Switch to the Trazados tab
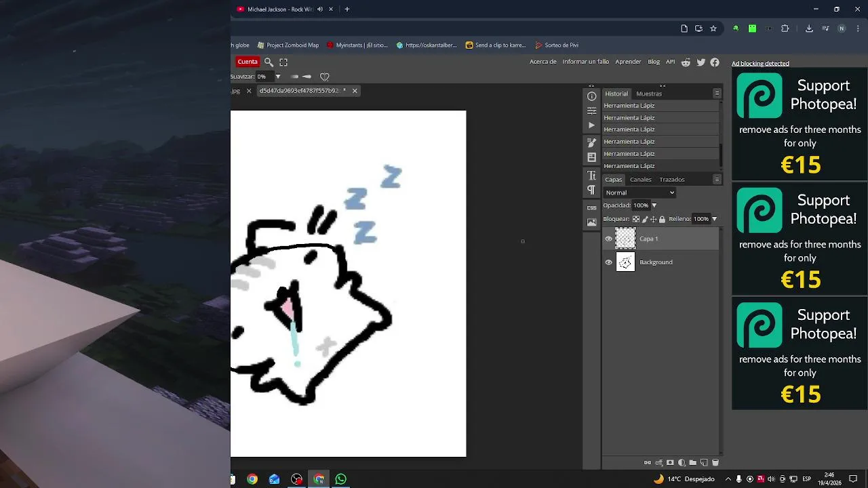 (x=672, y=180)
